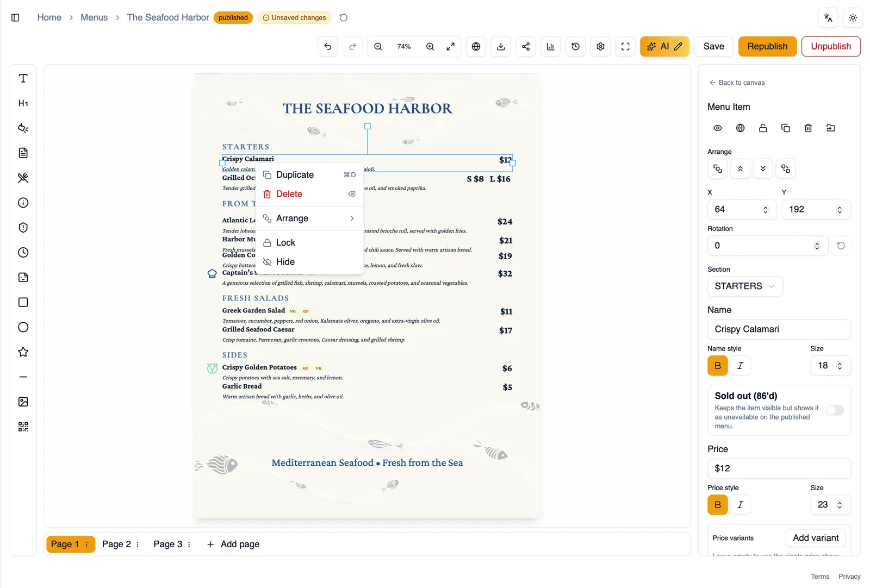This screenshot has height=588, width=870.
Task: Delete the Menu Item via trash icon
Action: [808, 128]
